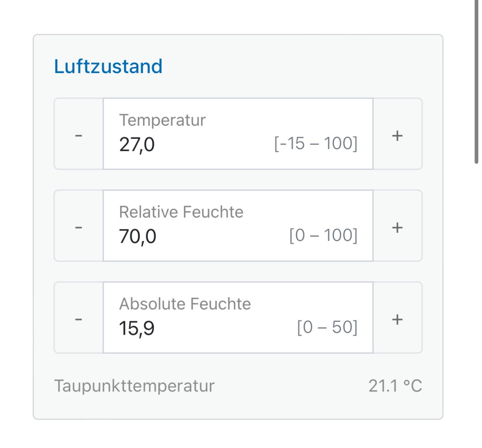
Task: Click the [0 – 100] range hint
Action: 323,235
